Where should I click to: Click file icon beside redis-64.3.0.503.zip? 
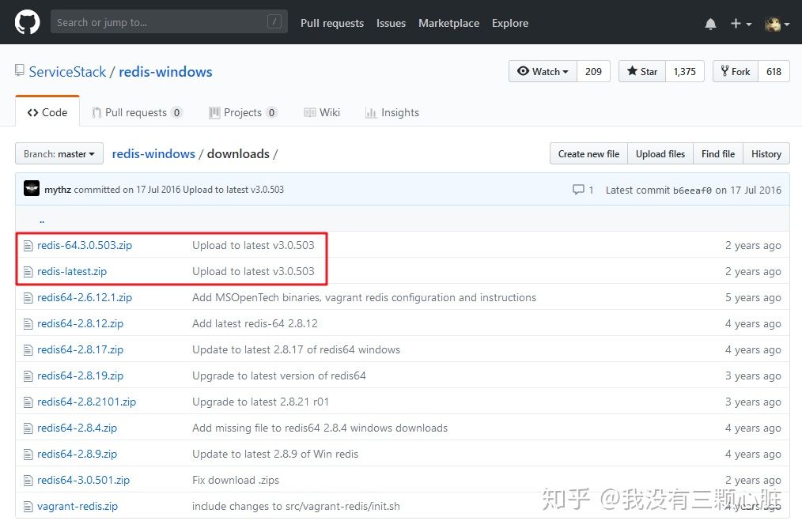coord(28,246)
